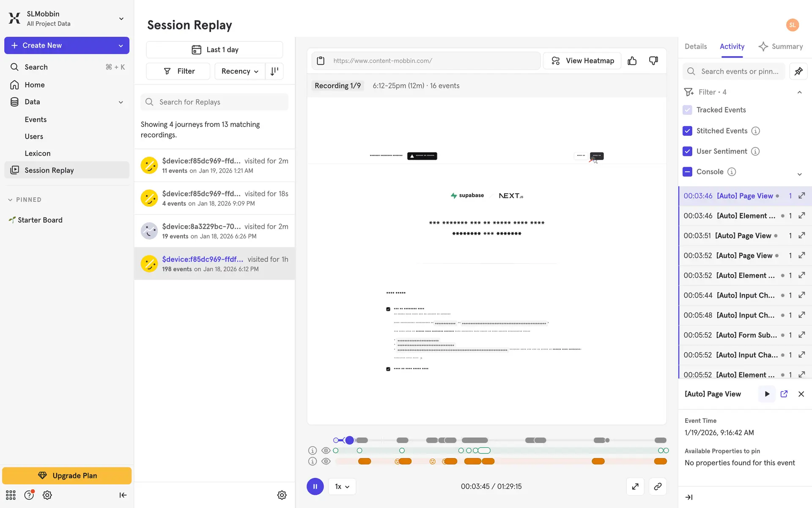Click the blue playhead on the timeline
The image size is (812, 508).
pos(349,440)
